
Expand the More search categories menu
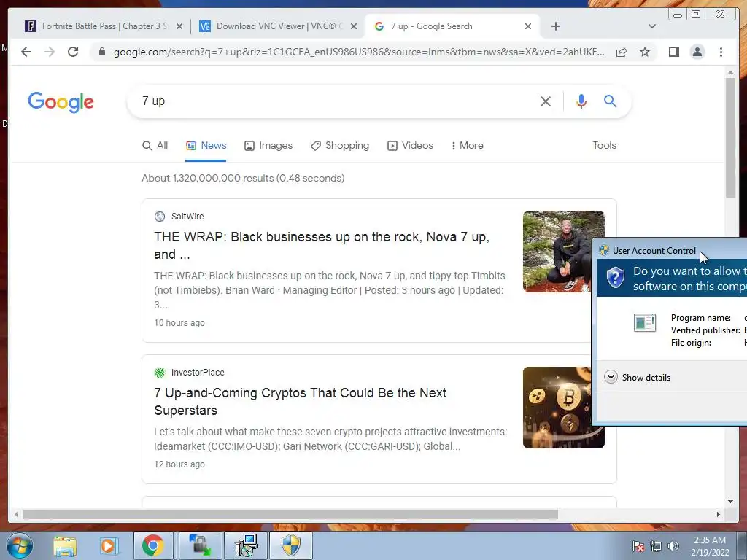[467, 146]
